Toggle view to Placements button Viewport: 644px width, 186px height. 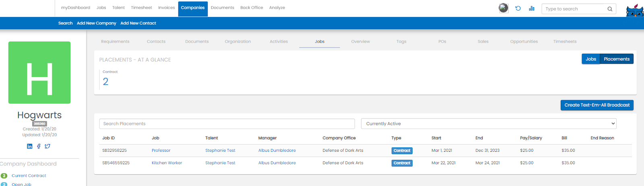(617, 59)
